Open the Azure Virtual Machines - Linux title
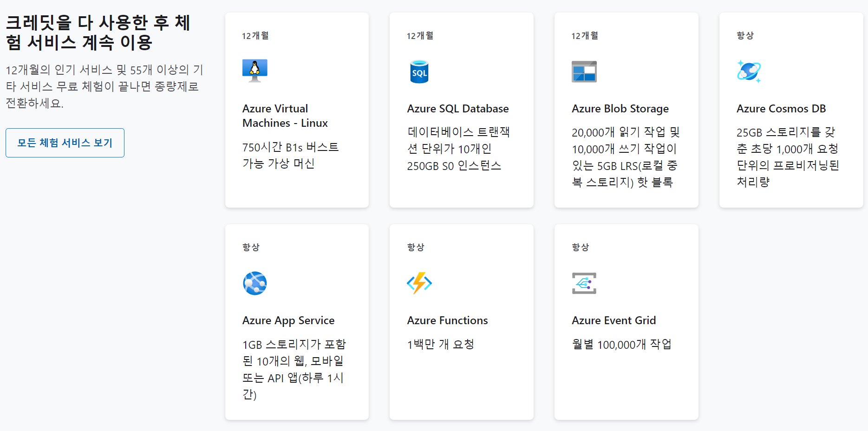The image size is (868, 431). coord(285,116)
